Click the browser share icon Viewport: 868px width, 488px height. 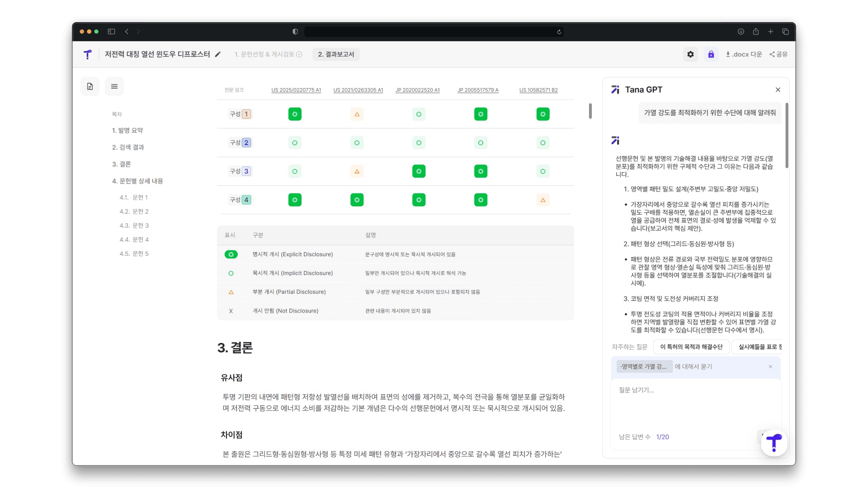coord(756,32)
